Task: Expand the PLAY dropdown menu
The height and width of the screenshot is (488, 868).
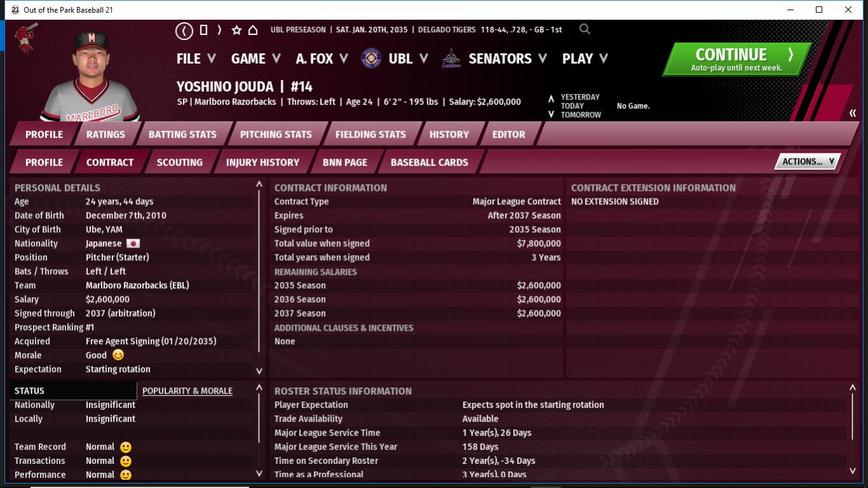Action: [585, 59]
